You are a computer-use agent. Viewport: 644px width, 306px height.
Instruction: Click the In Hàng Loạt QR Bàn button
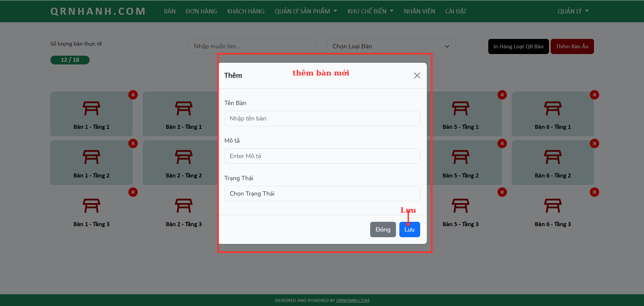click(x=518, y=46)
